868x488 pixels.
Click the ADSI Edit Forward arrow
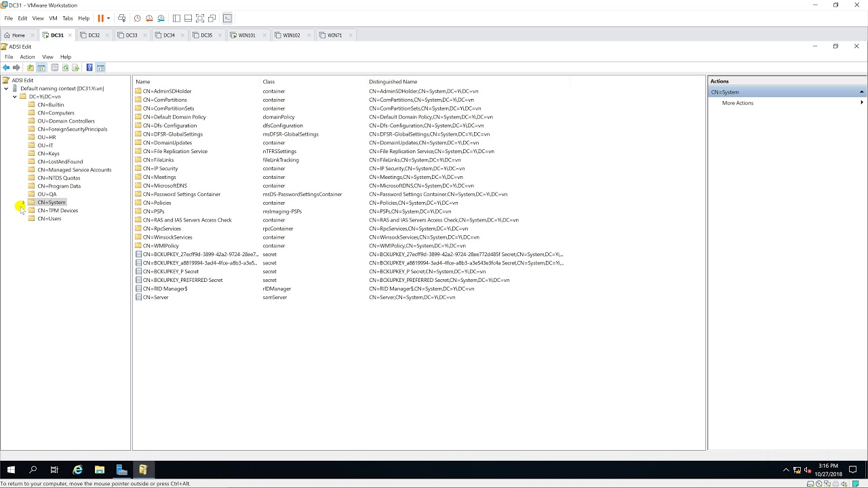click(x=17, y=68)
